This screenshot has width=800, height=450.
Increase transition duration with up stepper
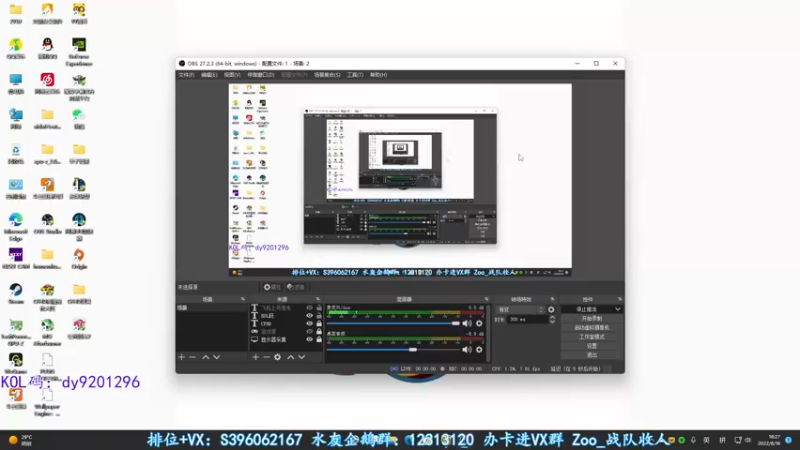(x=552, y=317)
